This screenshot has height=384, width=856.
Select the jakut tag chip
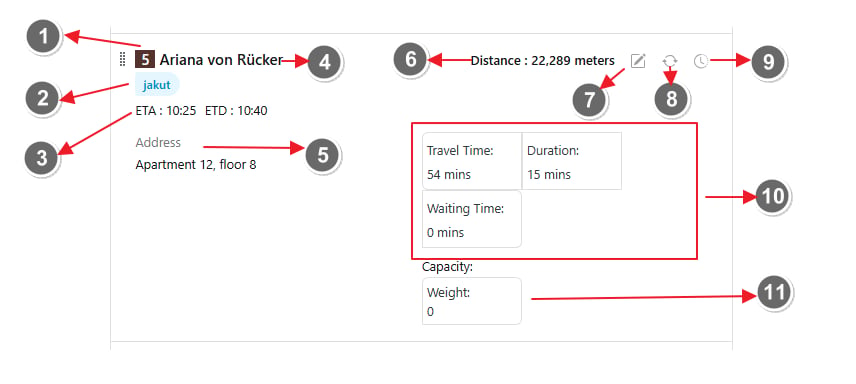(x=157, y=85)
